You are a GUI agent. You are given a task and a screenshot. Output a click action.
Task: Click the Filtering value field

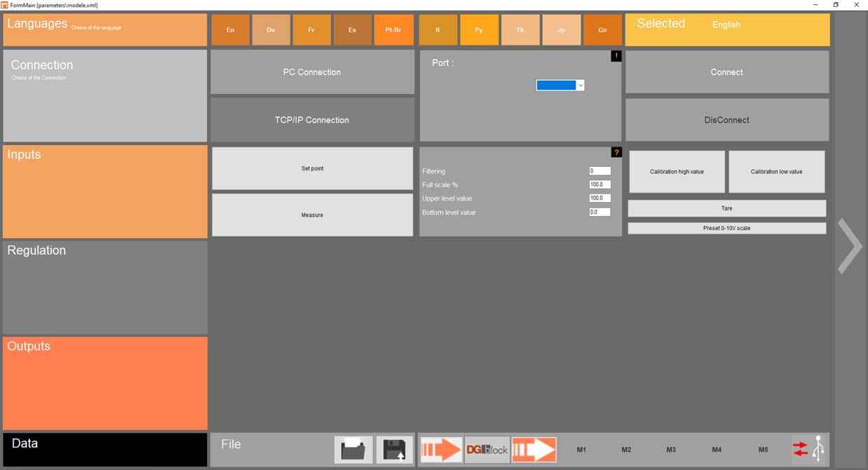(599, 171)
